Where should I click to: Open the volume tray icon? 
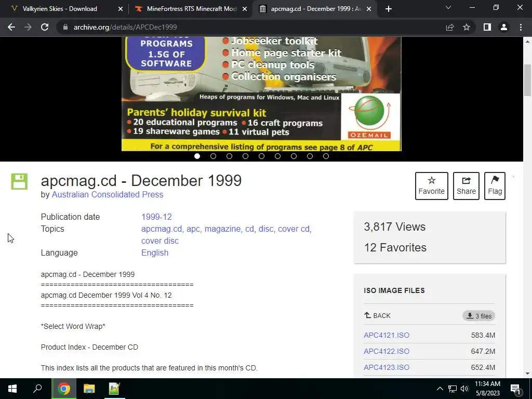click(x=464, y=389)
